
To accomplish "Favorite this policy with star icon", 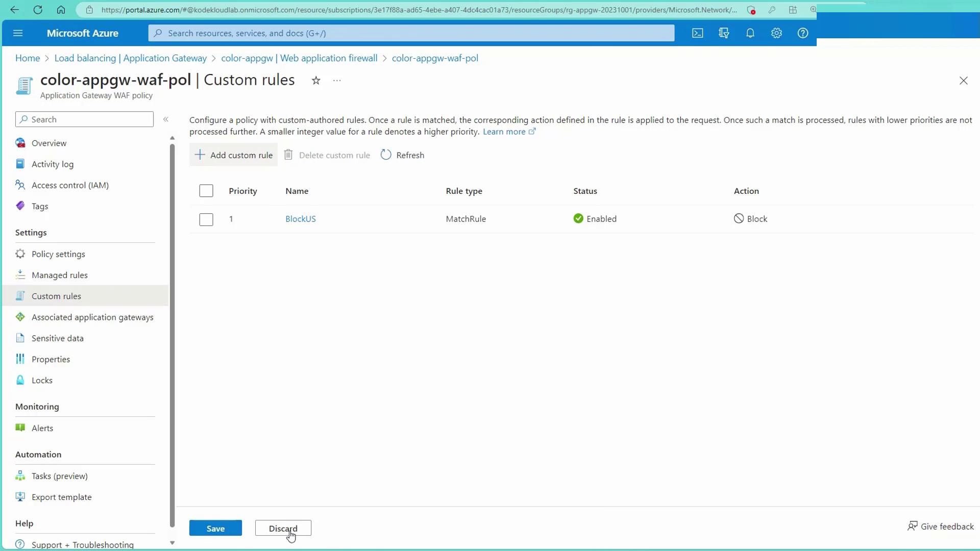I will pos(316,81).
